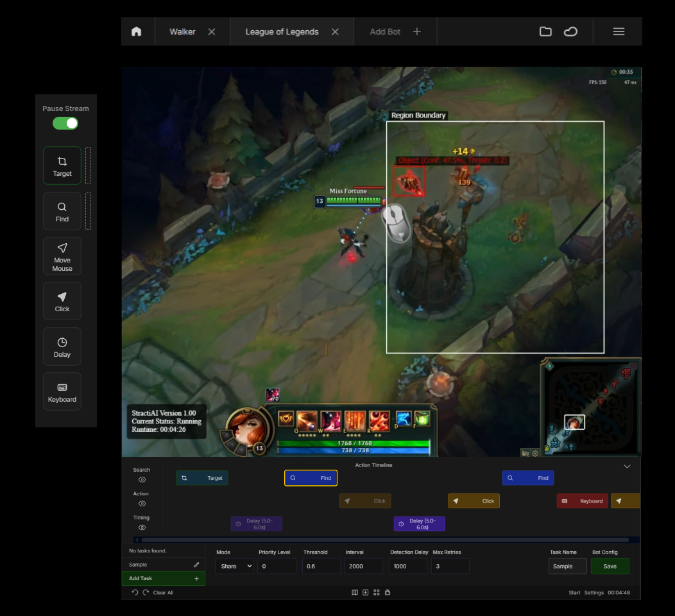Select the highlighted Find block in timeline
The width and height of the screenshot is (675, 616).
click(311, 478)
